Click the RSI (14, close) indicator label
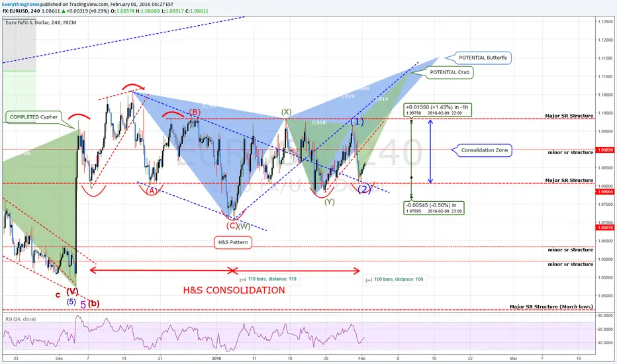The width and height of the screenshot is (617, 364). coord(21,319)
